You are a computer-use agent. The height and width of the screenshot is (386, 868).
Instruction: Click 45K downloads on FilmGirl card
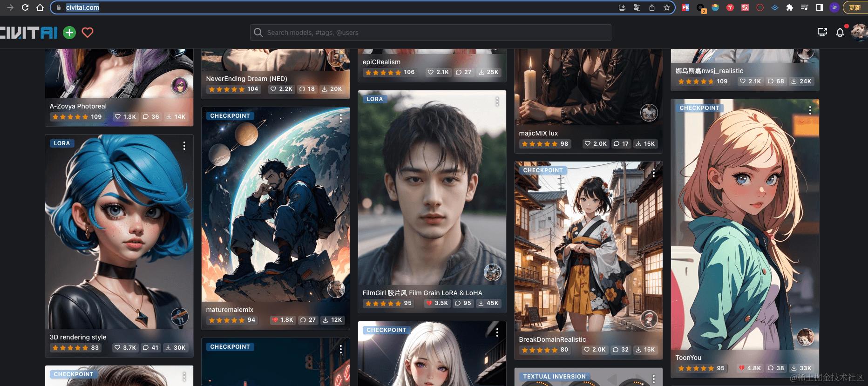pos(488,303)
